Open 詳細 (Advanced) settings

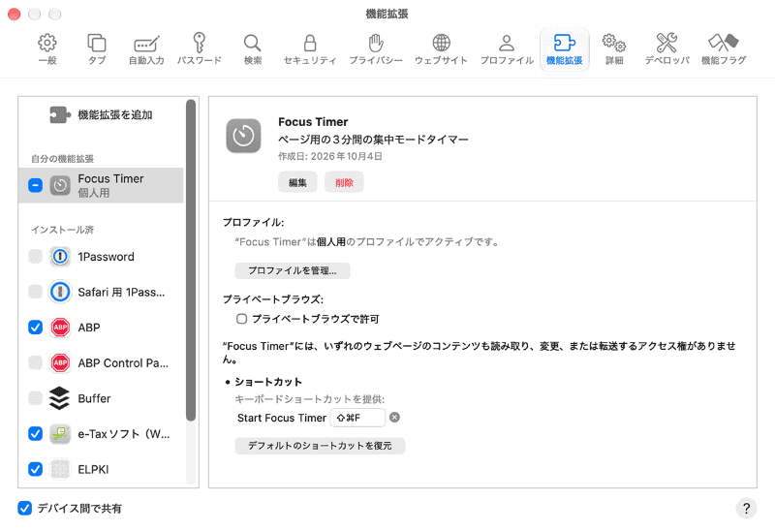[614, 49]
